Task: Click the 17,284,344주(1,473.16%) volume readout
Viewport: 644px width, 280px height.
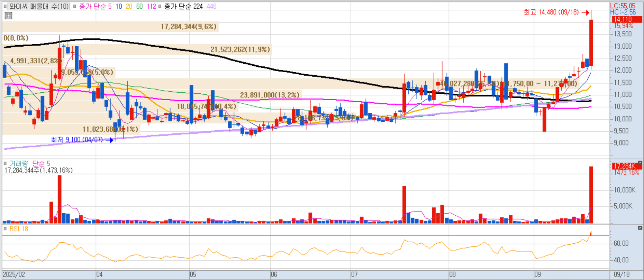Action: coord(38,170)
